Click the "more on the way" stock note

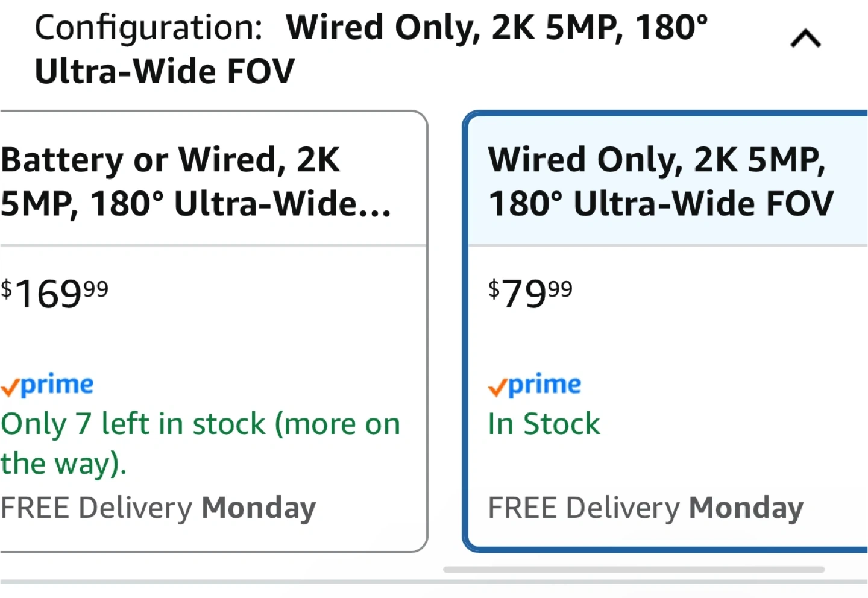[x=338, y=424]
